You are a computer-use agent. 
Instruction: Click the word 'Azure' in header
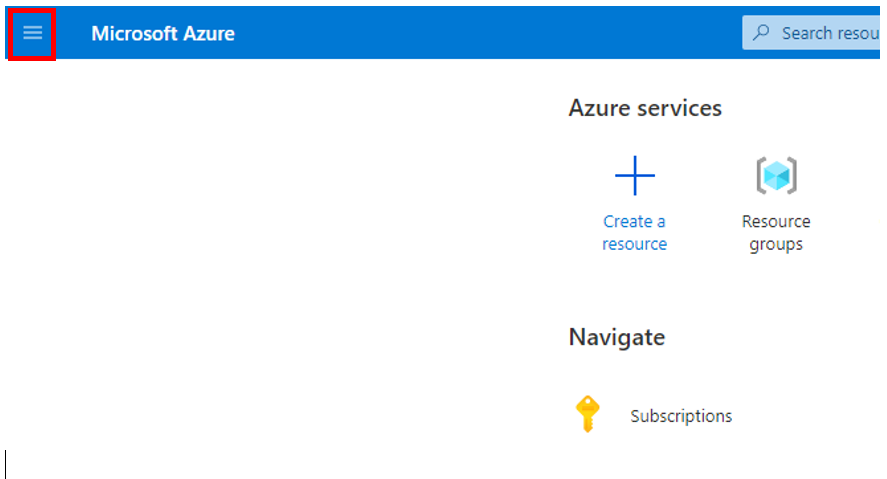(209, 33)
